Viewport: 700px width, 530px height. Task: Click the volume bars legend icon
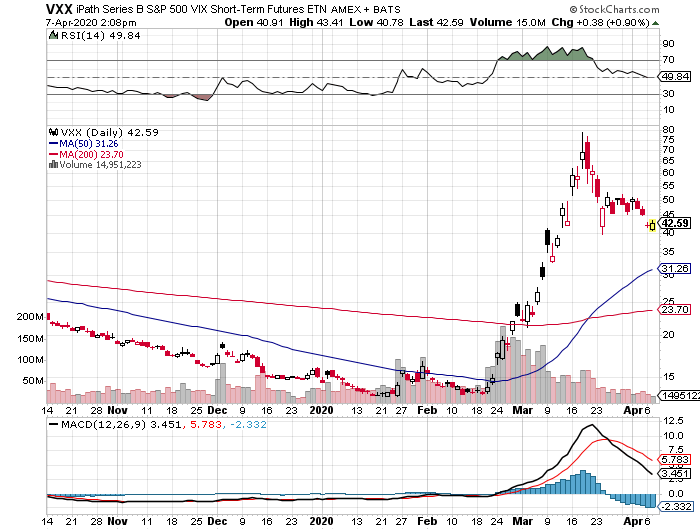tap(54, 164)
